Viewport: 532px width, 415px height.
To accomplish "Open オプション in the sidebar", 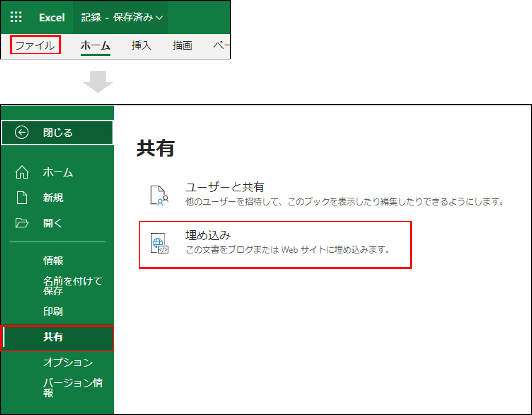I will pos(68,362).
